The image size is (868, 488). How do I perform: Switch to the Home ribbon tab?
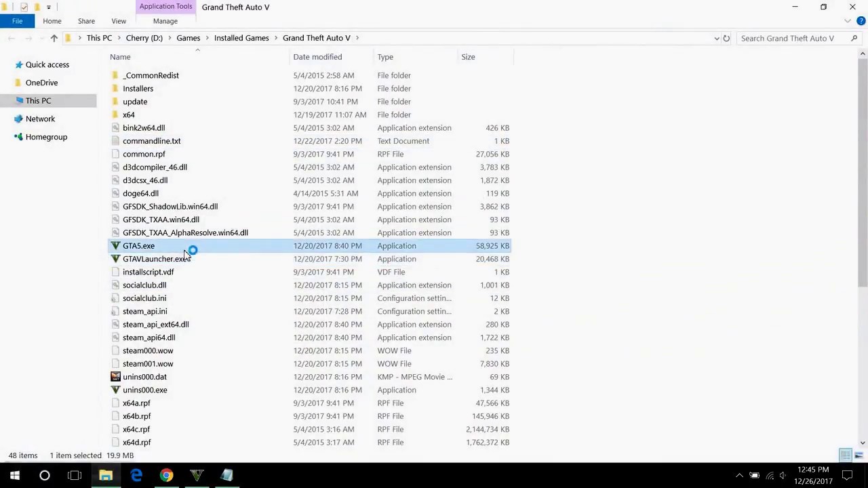coord(52,21)
